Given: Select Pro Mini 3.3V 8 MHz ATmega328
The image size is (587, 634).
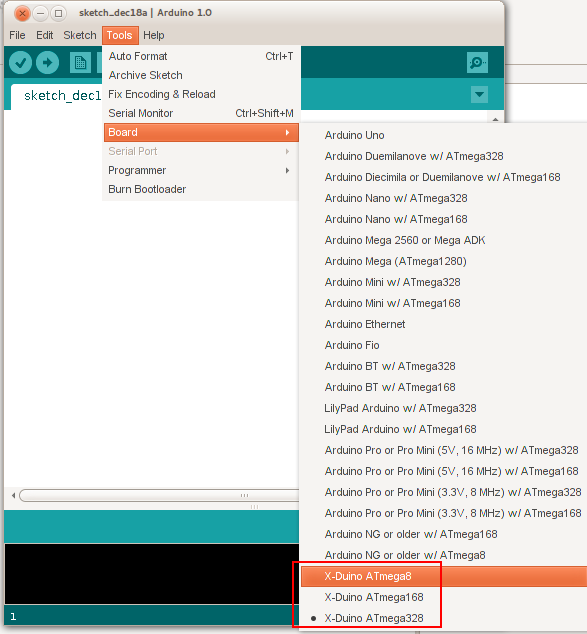Looking at the screenshot, I should tap(444, 492).
